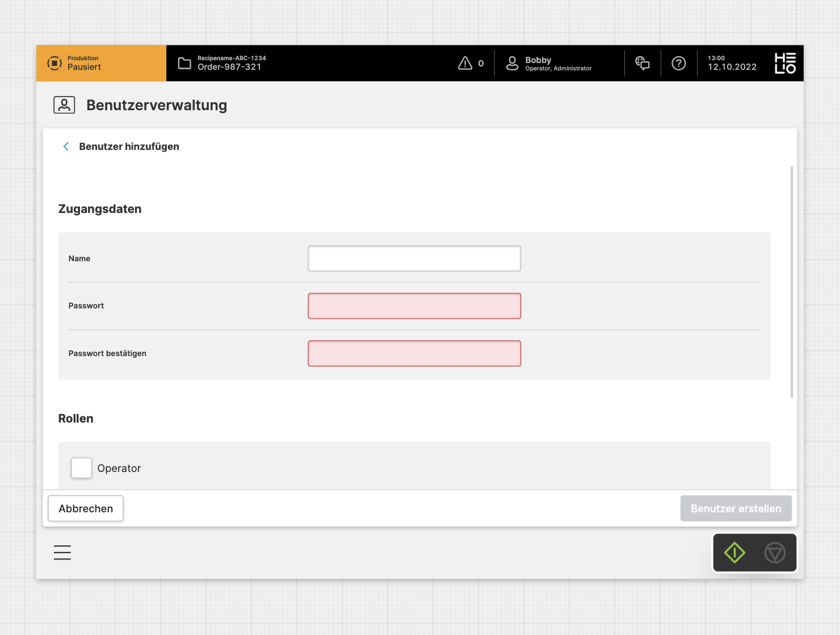Click the production paused status icon

point(54,63)
